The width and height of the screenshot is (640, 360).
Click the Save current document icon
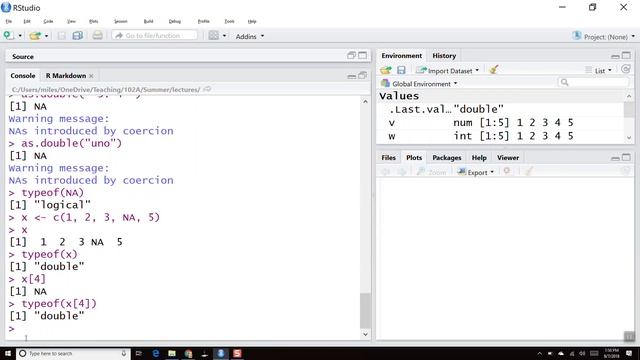[x=62, y=36]
